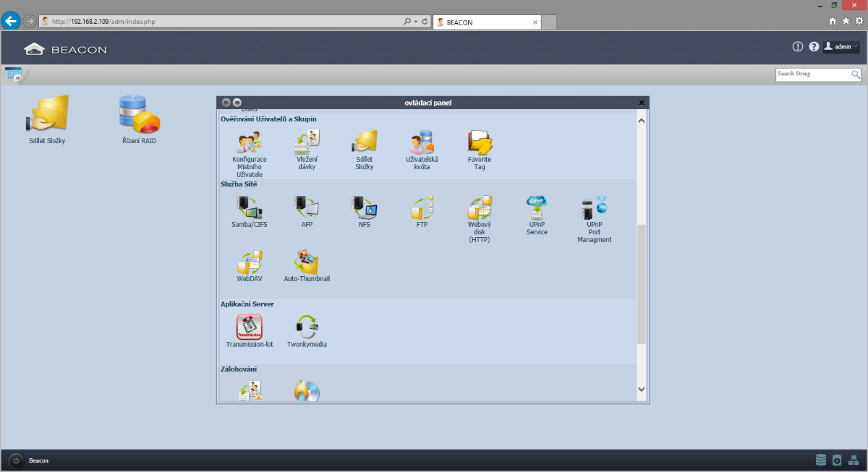
Task: Open the NFS service settings
Action: pyautogui.click(x=364, y=208)
